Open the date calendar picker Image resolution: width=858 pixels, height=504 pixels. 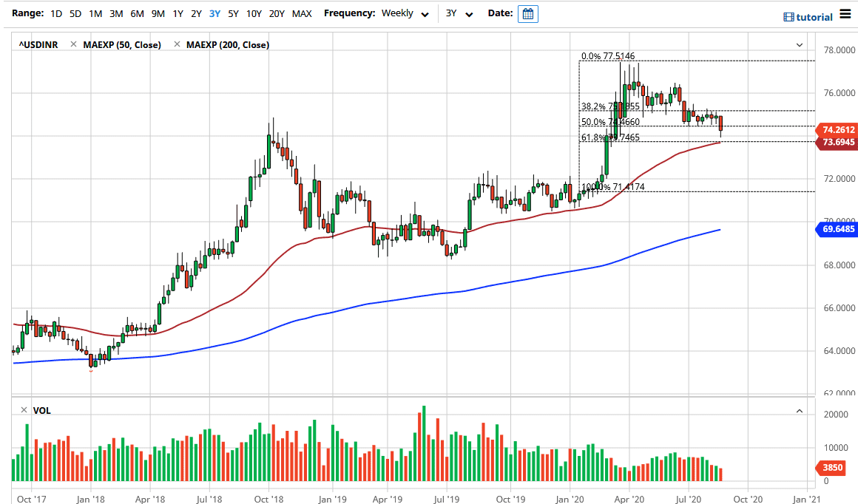(527, 13)
